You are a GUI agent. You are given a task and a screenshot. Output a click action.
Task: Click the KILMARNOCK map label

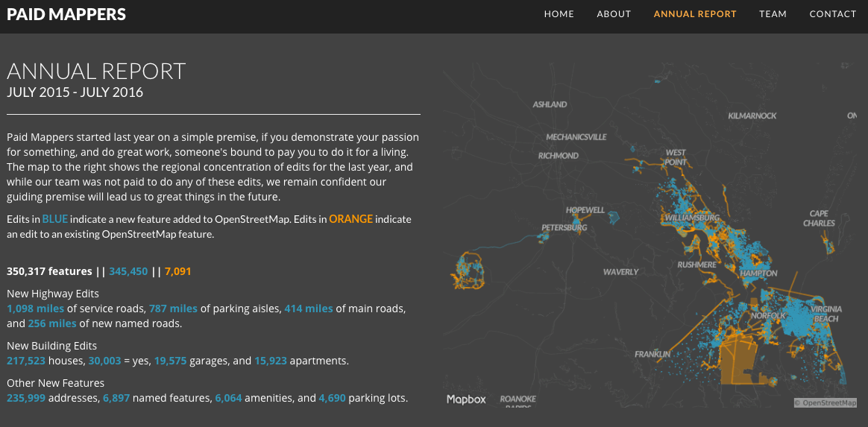752,116
